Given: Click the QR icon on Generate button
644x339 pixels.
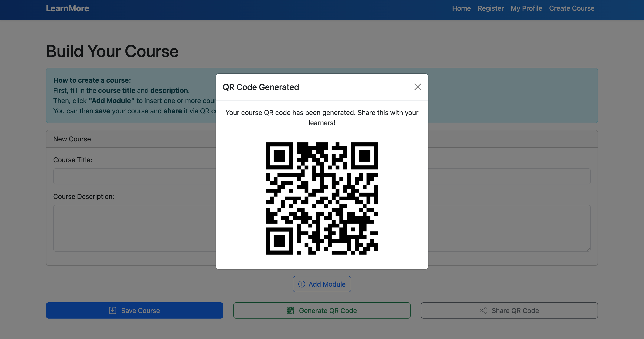Looking at the screenshot, I should (290, 310).
